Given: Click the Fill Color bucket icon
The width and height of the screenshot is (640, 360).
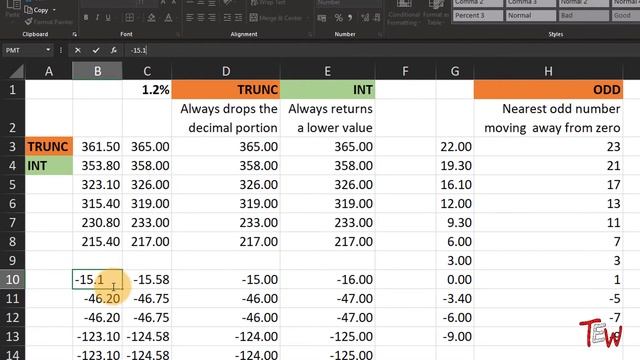Looking at the screenshot, I should tap(151, 18).
